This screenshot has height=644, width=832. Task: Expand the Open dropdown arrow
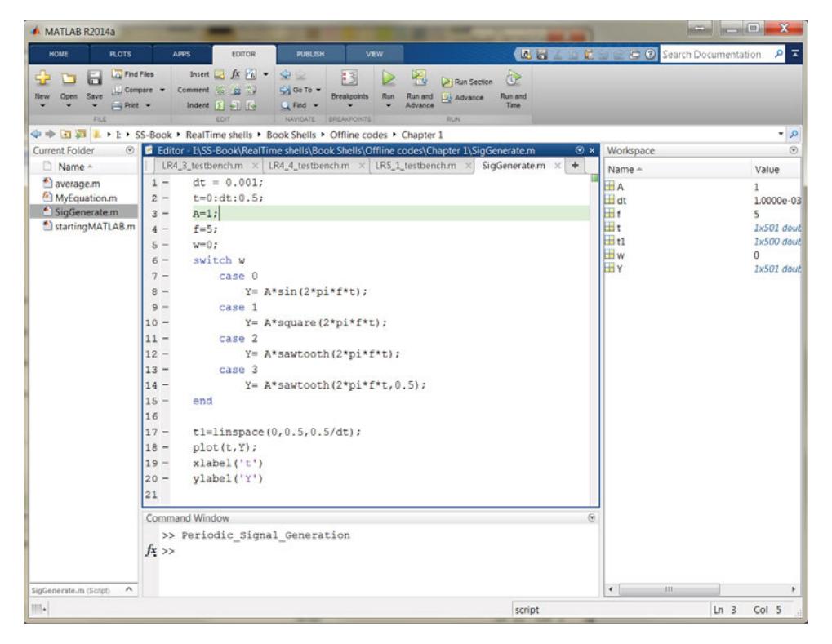(69, 105)
